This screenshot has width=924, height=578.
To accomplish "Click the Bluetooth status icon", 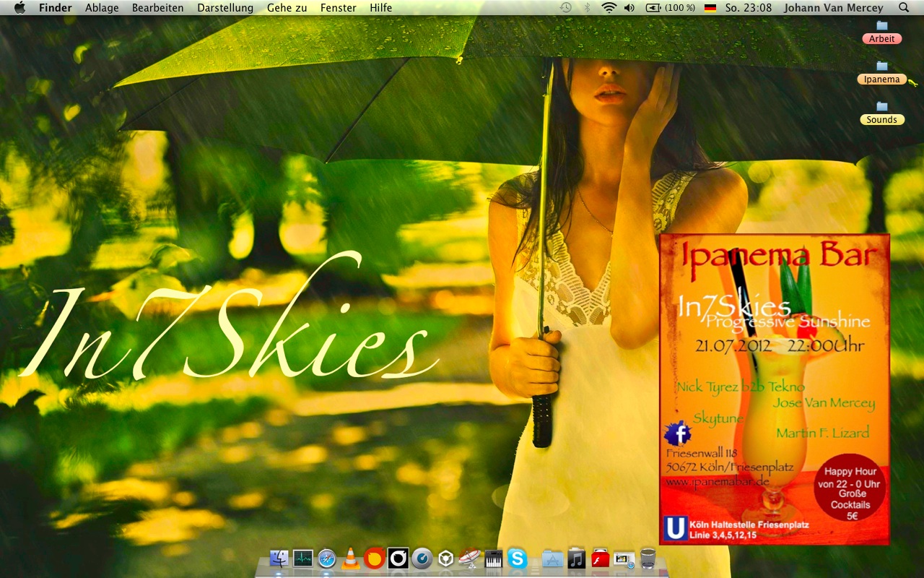I will coord(587,8).
